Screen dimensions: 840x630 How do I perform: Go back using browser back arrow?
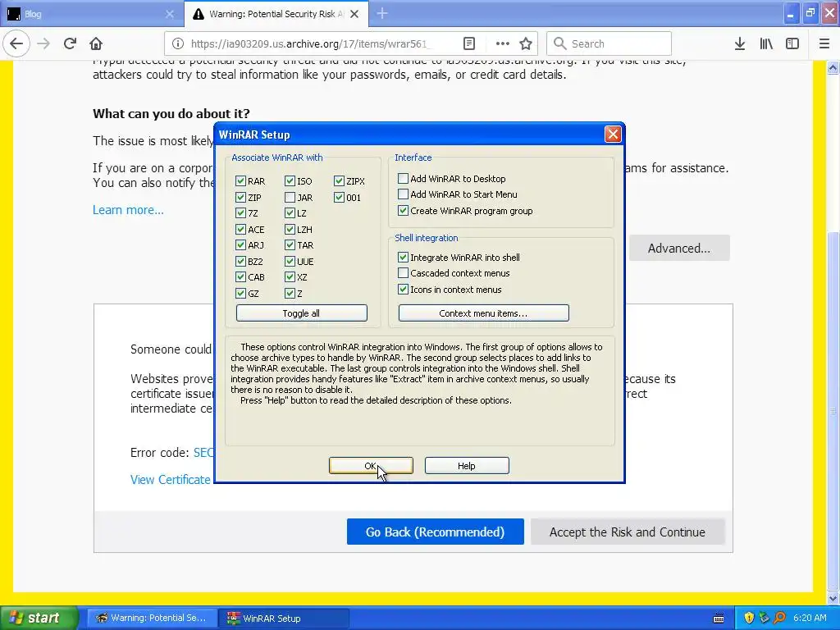[x=16, y=43]
